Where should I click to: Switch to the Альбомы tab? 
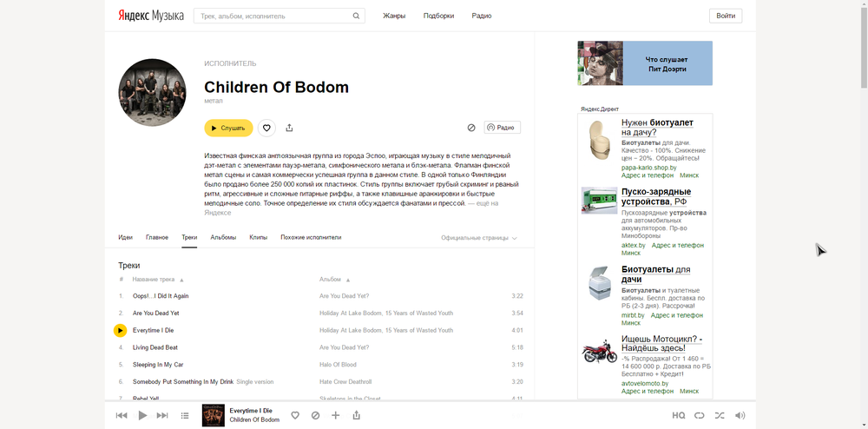(x=223, y=237)
